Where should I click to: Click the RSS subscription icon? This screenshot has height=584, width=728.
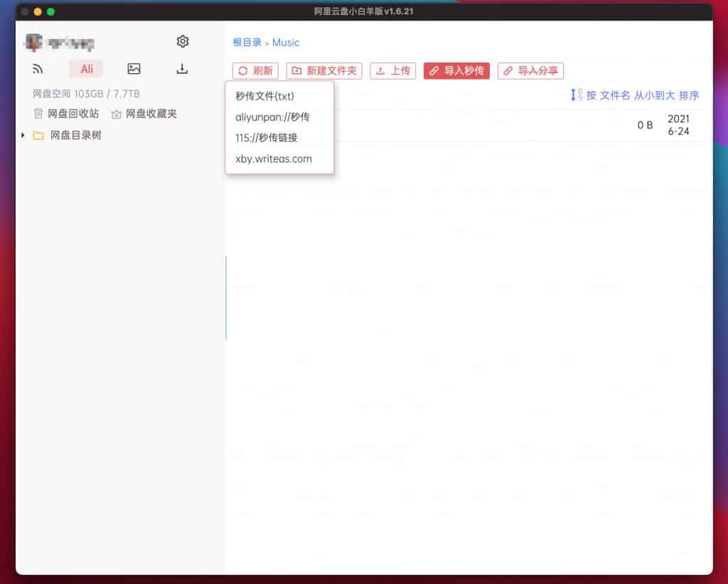(38, 69)
